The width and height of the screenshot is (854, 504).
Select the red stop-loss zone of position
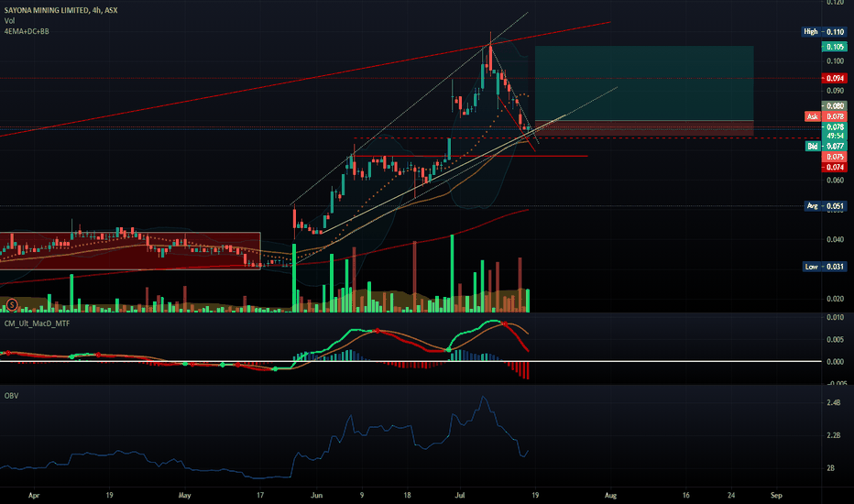point(644,128)
